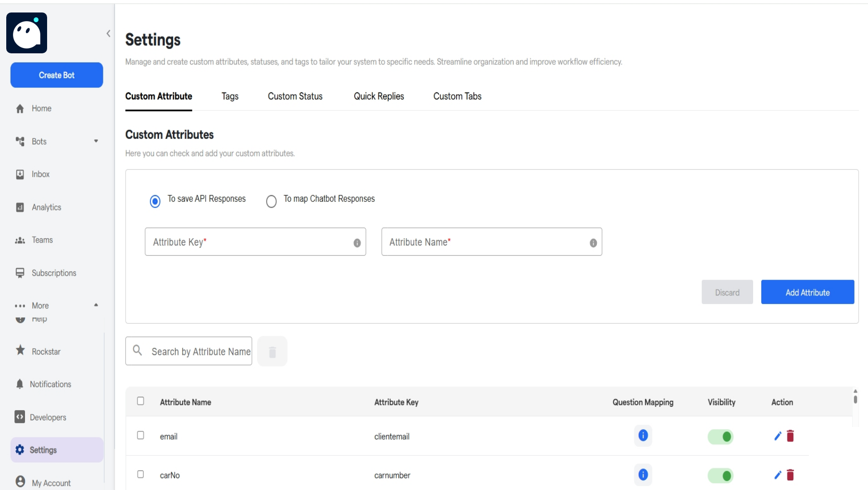Image resolution: width=868 pixels, height=490 pixels.
Task: Click the Add Attribute button
Action: coord(807,292)
